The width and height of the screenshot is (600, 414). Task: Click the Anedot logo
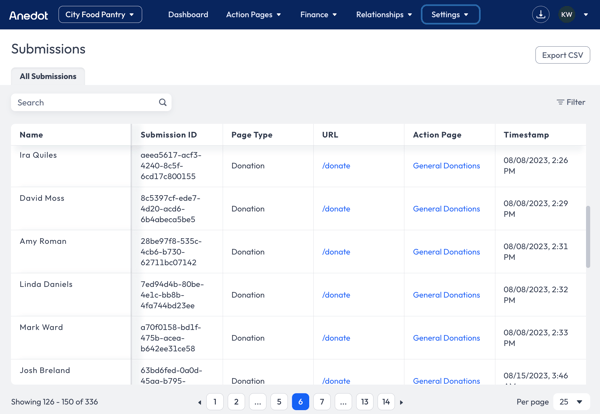click(x=28, y=15)
